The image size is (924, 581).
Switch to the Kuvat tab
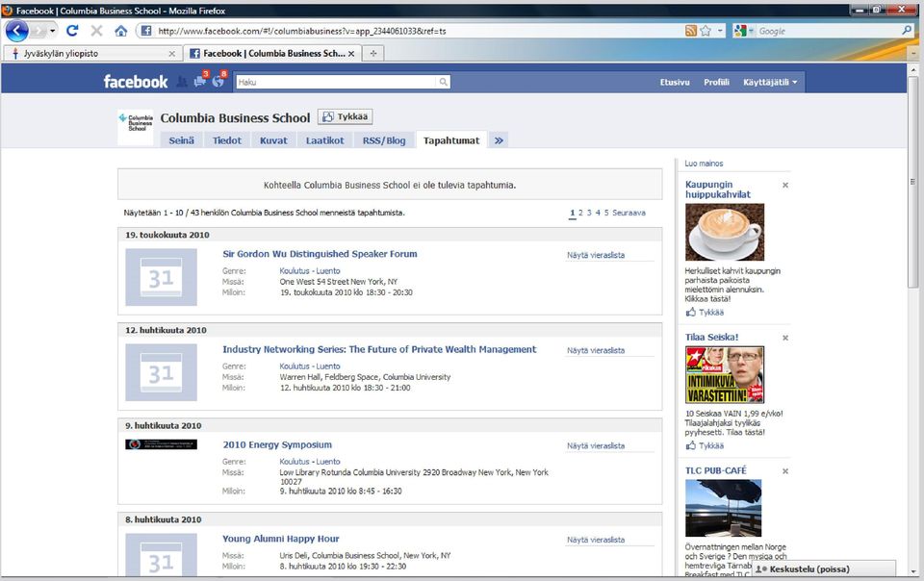pyautogui.click(x=273, y=140)
